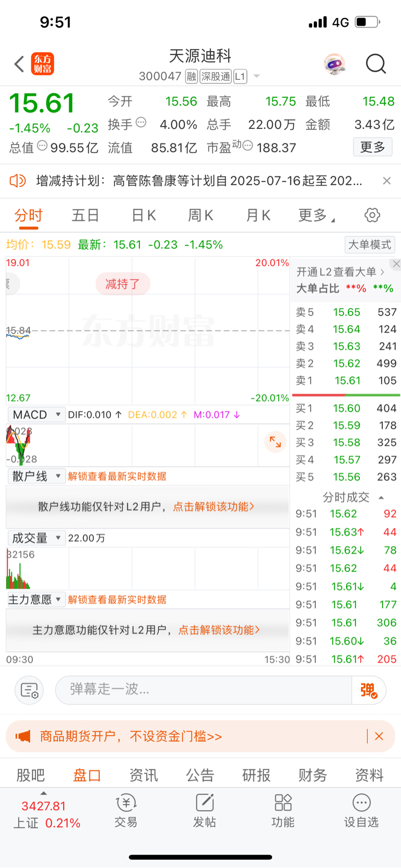Open the 主力意愿 indicator dropdown
Image resolution: width=401 pixels, height=868 pixels.
[x=36, y=599]
